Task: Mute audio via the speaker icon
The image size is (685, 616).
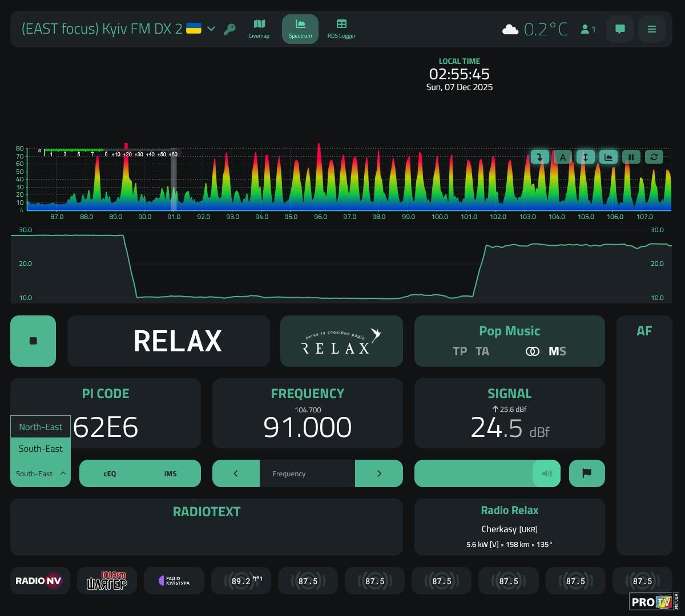Action: click(546, 473)
